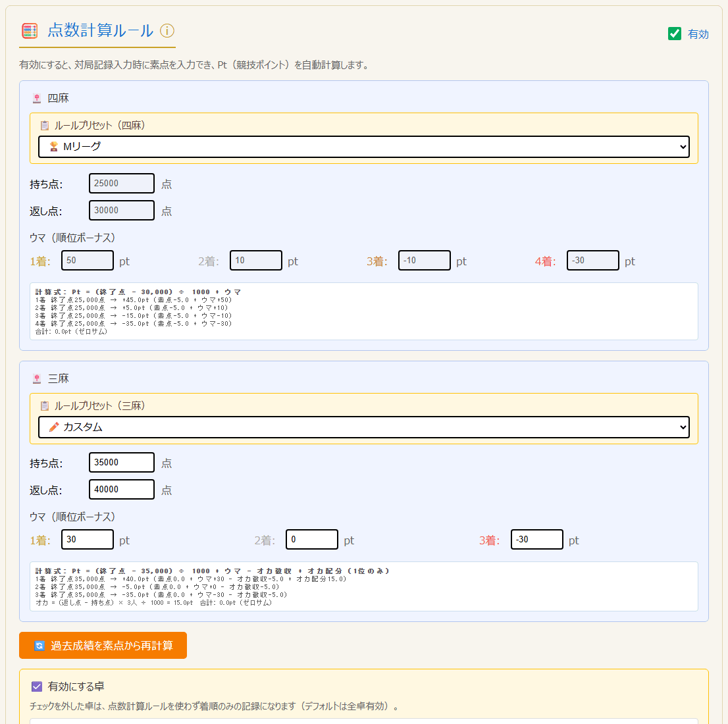
Task: Click the チェックを外した卓は note text
Action: click(x=214, y=706)
